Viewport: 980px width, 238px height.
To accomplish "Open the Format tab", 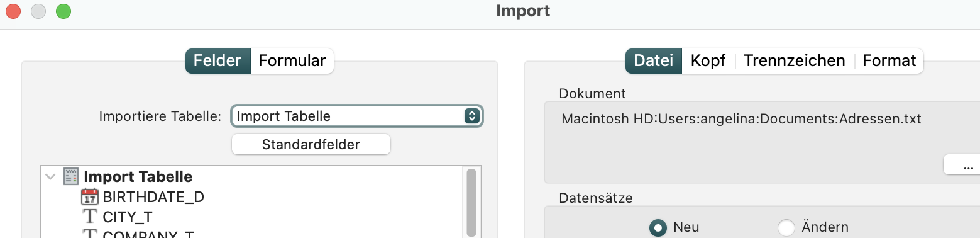I will pos(889,61).
